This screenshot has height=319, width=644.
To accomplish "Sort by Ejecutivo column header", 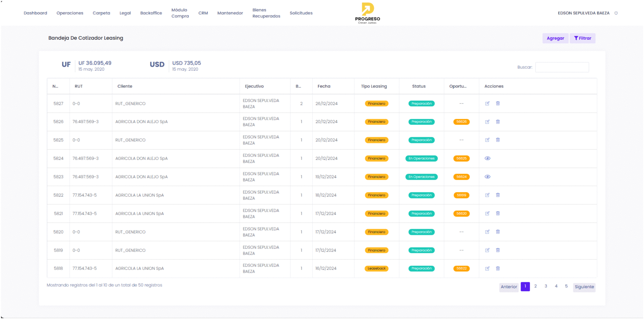I will pos(265,86).
